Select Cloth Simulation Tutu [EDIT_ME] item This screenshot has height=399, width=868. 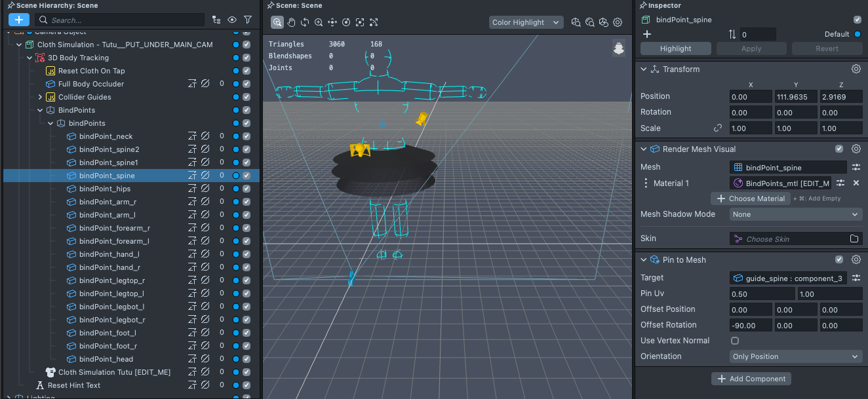[114, 372]
